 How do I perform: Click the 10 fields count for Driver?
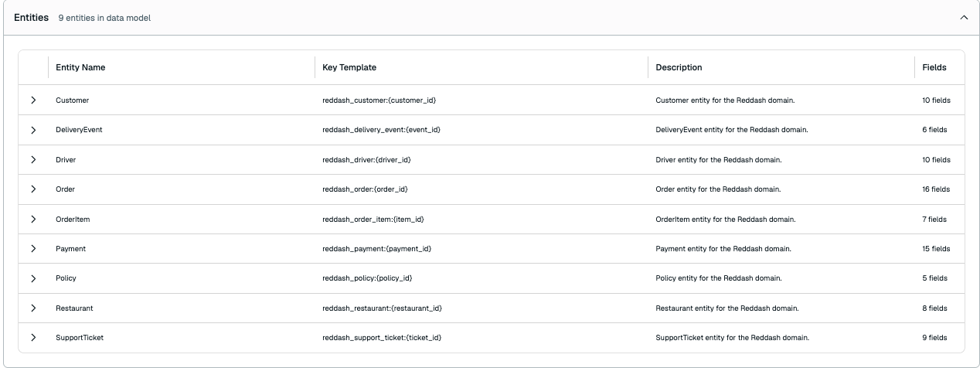[x=936, y=160]
